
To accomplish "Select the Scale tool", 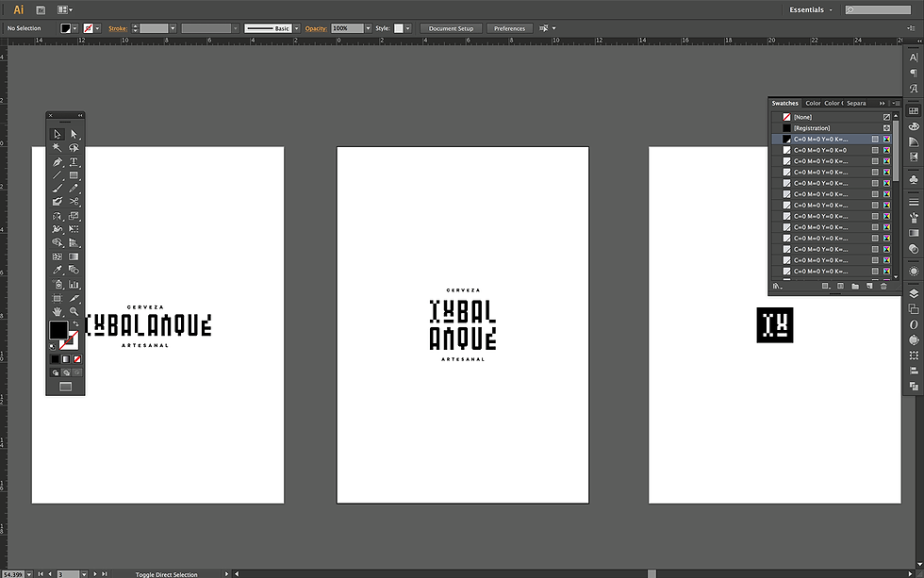I will [x=74, y=216].
